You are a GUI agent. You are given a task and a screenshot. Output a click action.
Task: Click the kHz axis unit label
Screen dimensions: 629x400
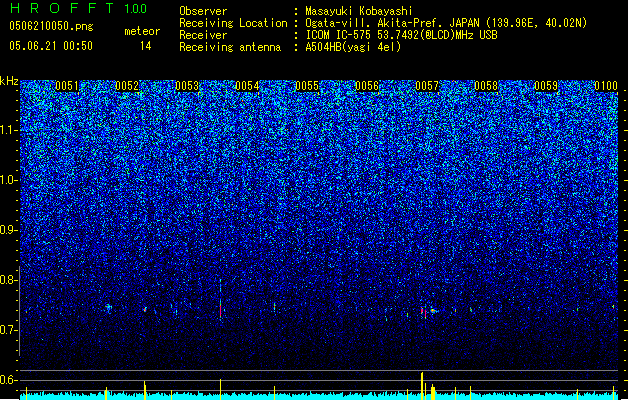[x=9, y=81]
